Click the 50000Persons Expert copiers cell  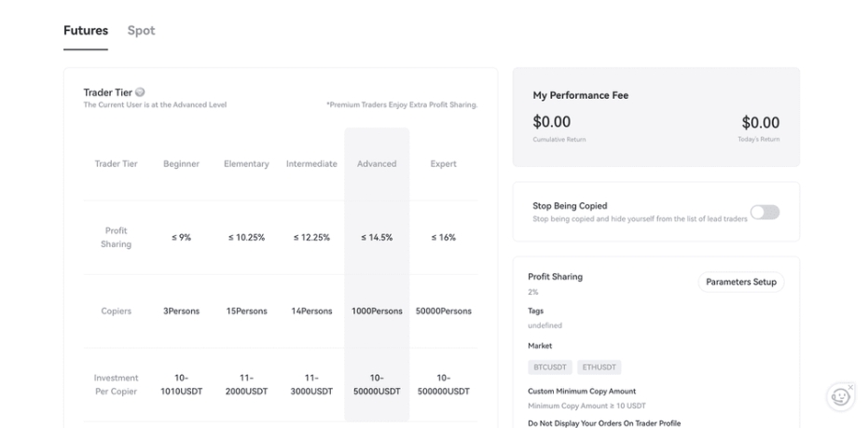click(x=444, y=311)
